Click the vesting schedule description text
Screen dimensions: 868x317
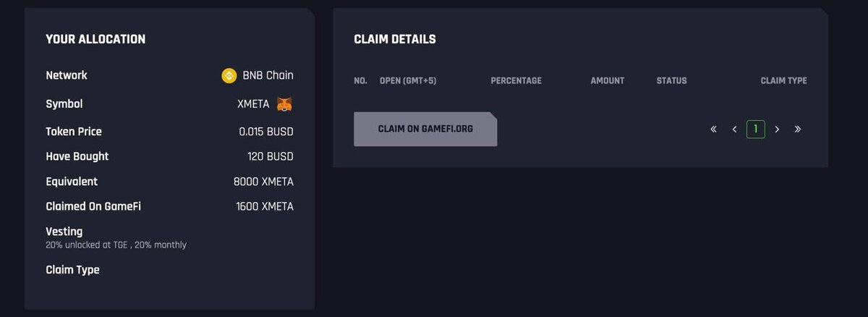(116, 245)
